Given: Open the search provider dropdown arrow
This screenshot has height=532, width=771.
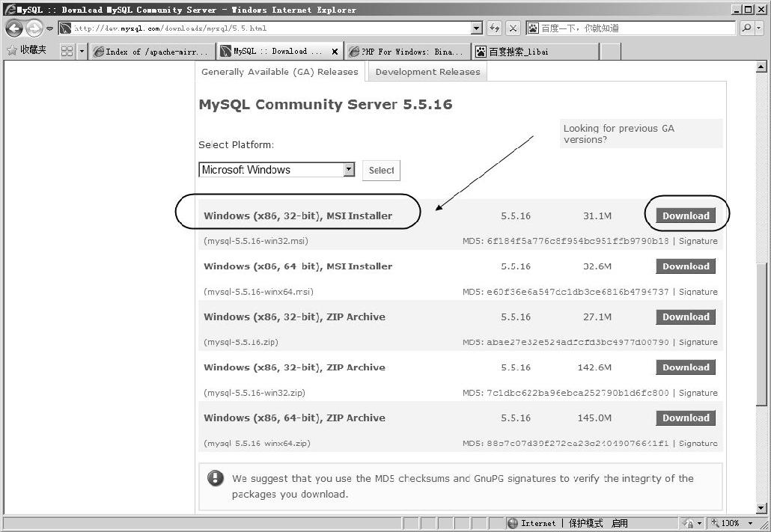Looking at the screenshot, I should pyautogui.click(x=759, y=28).
